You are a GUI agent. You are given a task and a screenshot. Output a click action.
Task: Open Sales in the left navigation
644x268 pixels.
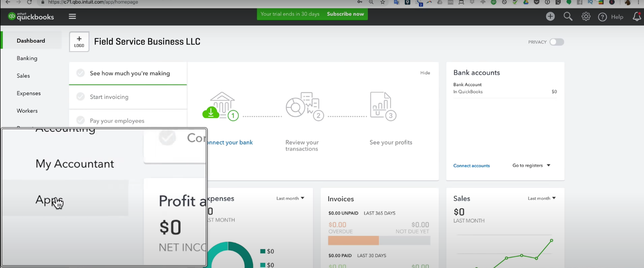click(23, 76)
